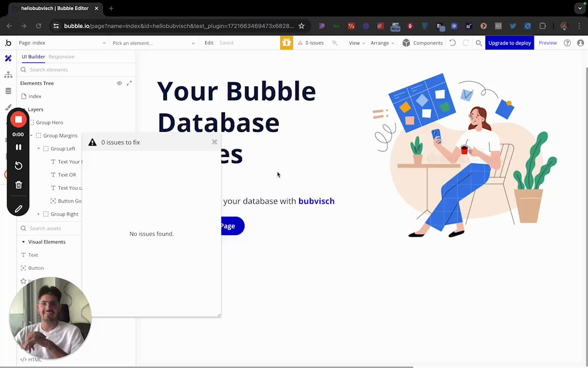Image resolution: width=588 pixels, height=368 pixels.
Task: Open the View menu
Action: coord(357,43)
